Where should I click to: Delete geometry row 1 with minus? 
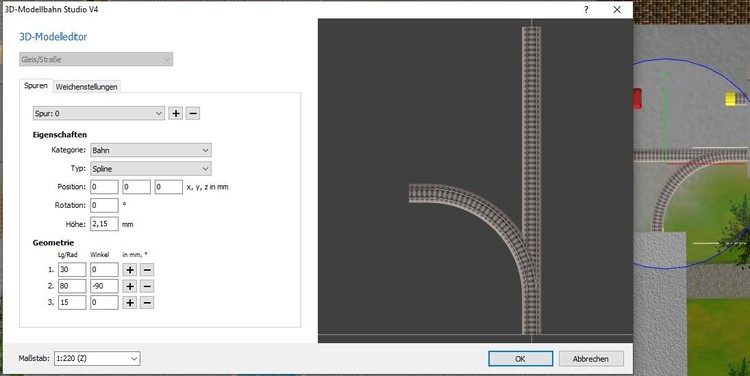pyautogui.click(x=147, y=270)
